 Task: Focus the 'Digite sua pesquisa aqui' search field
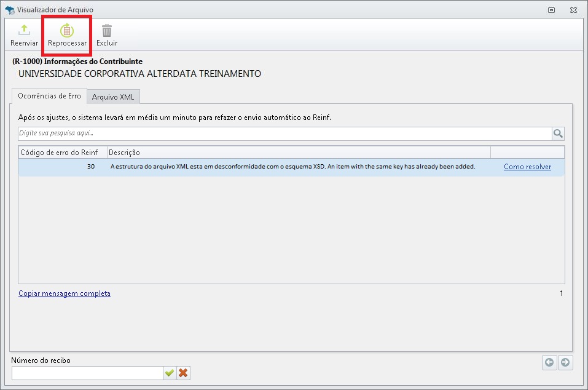pyautogui.click(x=285, y=133)
